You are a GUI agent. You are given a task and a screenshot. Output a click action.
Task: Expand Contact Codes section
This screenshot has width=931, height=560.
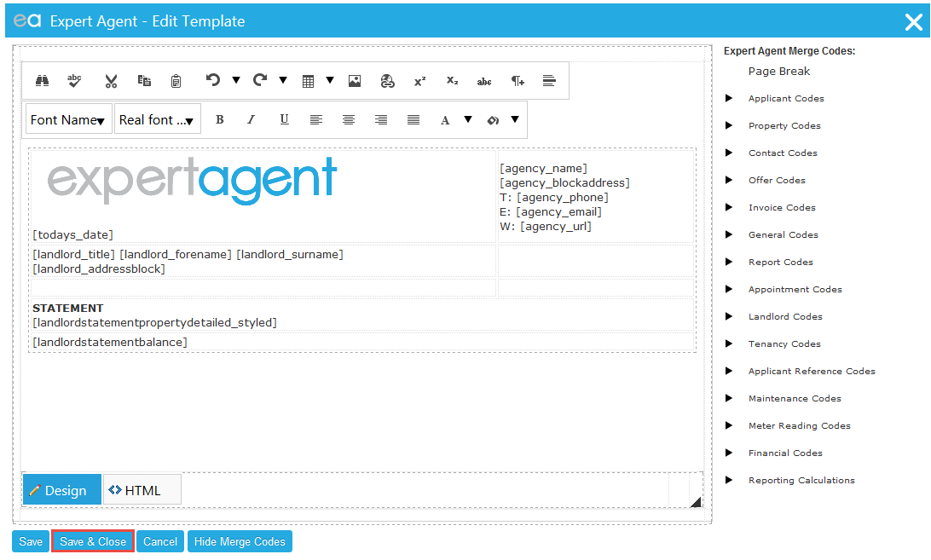(729, 153)
